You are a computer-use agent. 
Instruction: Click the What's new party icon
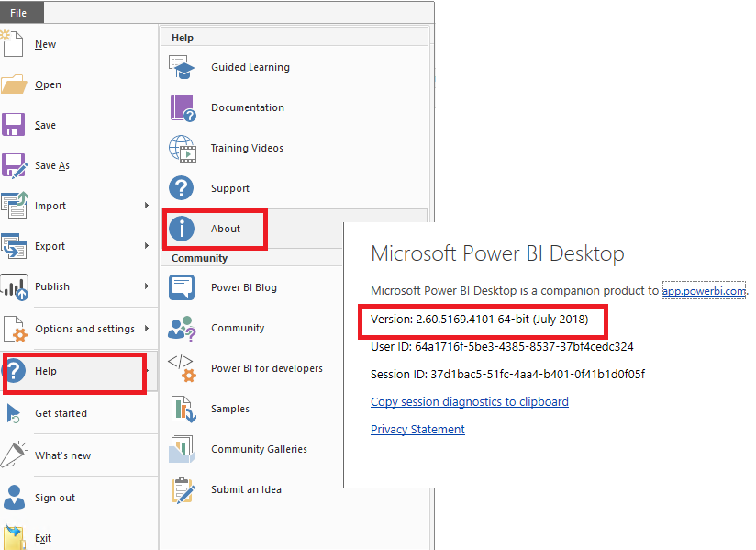(x=14, y=455)
